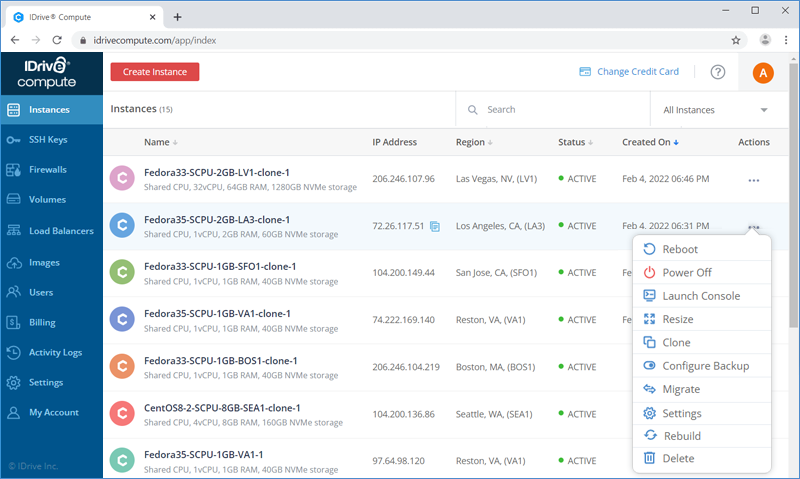Image resolution: width=800 pixels, height=479 pixels.
Task: Bookmark this page with the star icon
Action: click(x=736, y=40)
